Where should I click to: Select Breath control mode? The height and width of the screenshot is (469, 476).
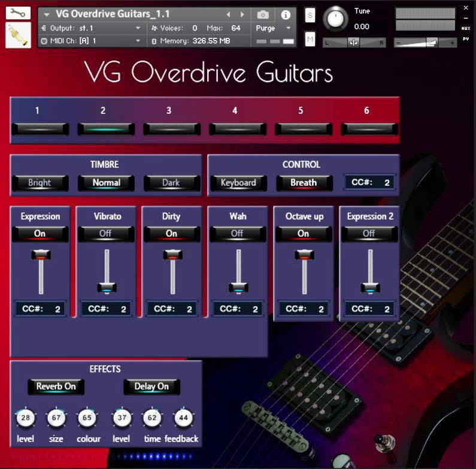pyautogui.click(x=304, y=183)
